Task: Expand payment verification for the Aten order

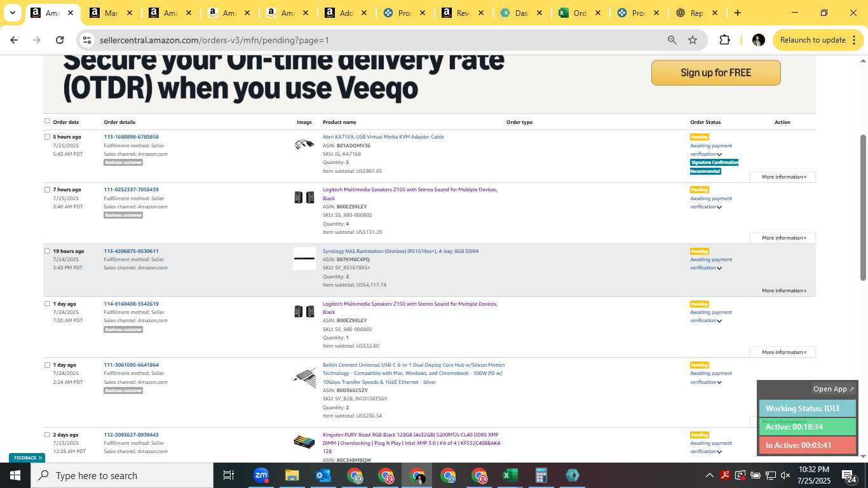Action: [719, 154]
